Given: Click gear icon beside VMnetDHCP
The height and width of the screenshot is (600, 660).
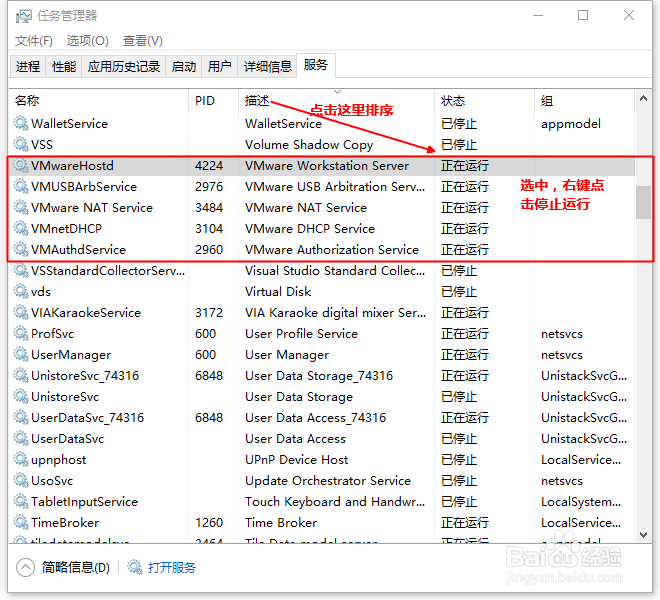Looking at the screenshot, I should click(x=21, y=228).
